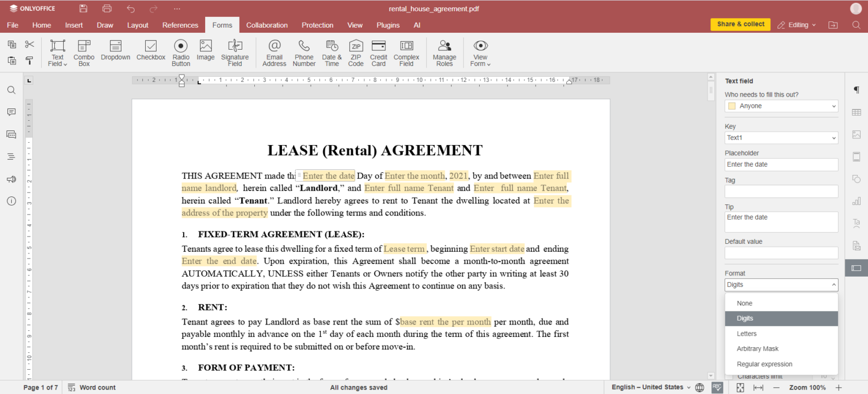This screenshot has width=868, height=394.
Task: Toggle spell checking in status bar
Action: tap(717, 387)
